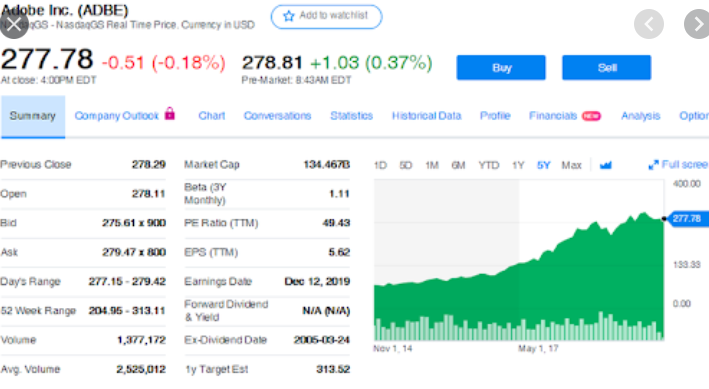709x389 pixels.
Task: Open the Profile tab
Action: [495, 116]
